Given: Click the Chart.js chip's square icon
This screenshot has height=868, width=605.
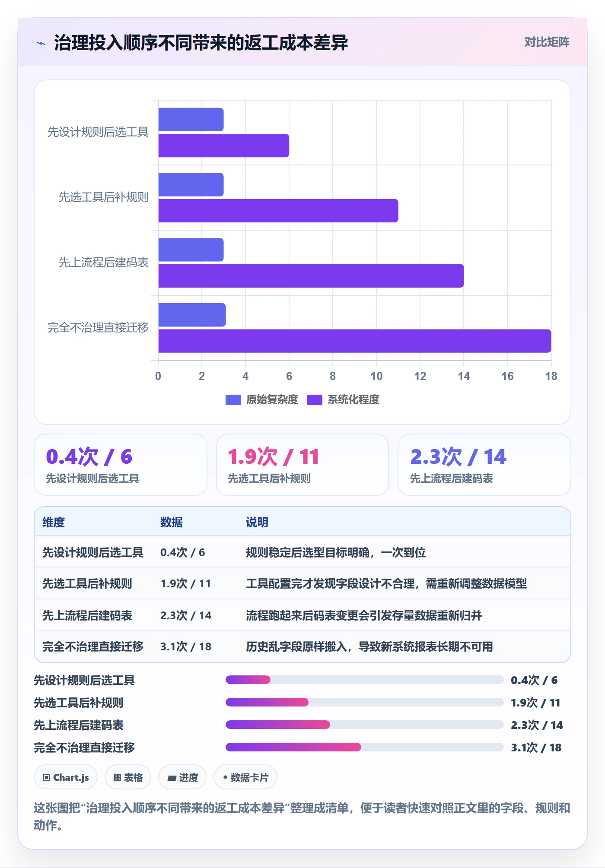Looking at the screenshot, I should pyautogui.click(x=47, y=778).
